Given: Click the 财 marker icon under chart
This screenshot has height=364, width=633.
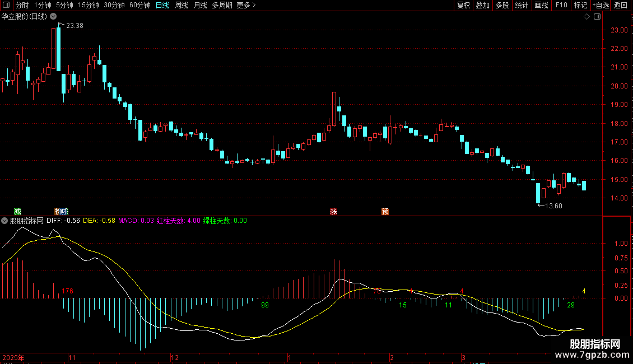Looking at the screenshot, I should click(x=62, y=212).
